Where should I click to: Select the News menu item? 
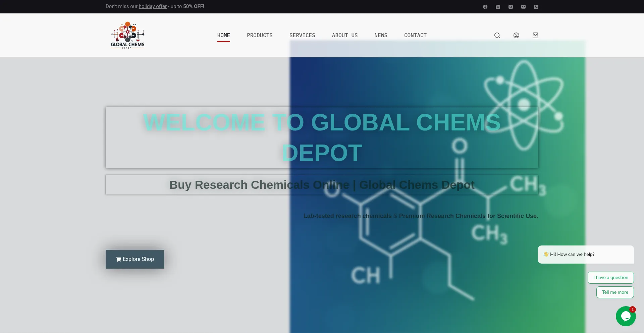click(x=381, y=35)
